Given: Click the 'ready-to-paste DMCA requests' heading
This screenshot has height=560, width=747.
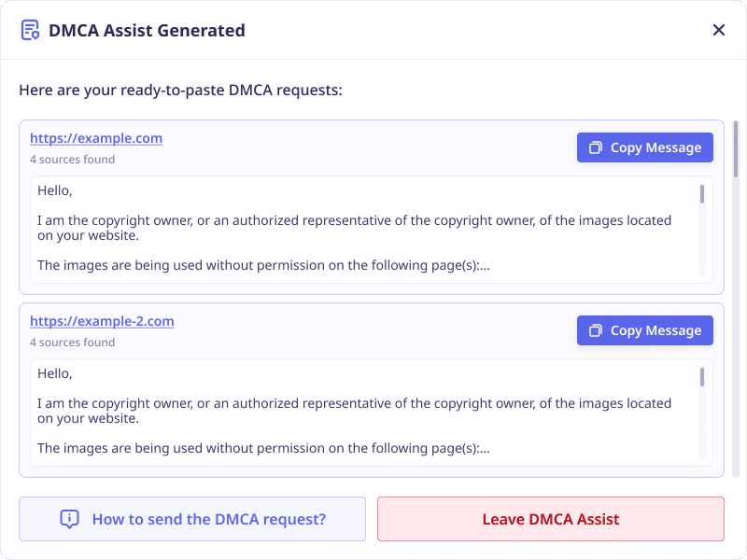Looking at the screenshot, I should click(x=180, y=90).
